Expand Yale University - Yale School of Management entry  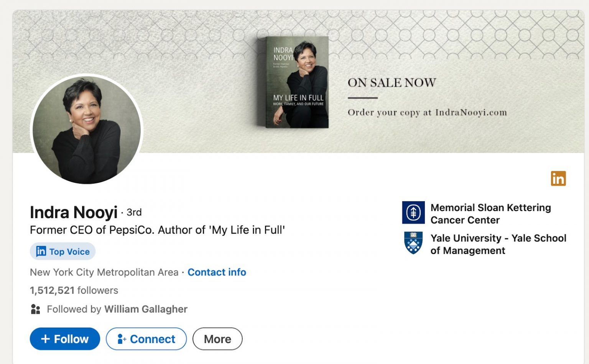tap(499, 244)
